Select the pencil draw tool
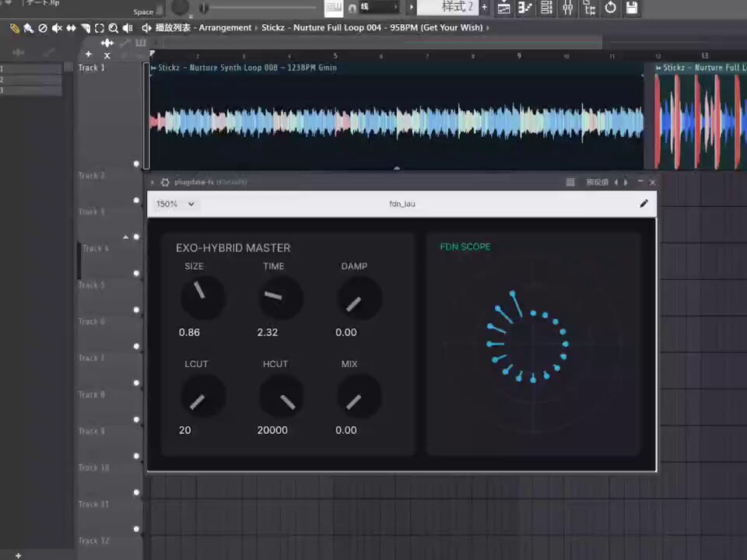 click(14, 28)
